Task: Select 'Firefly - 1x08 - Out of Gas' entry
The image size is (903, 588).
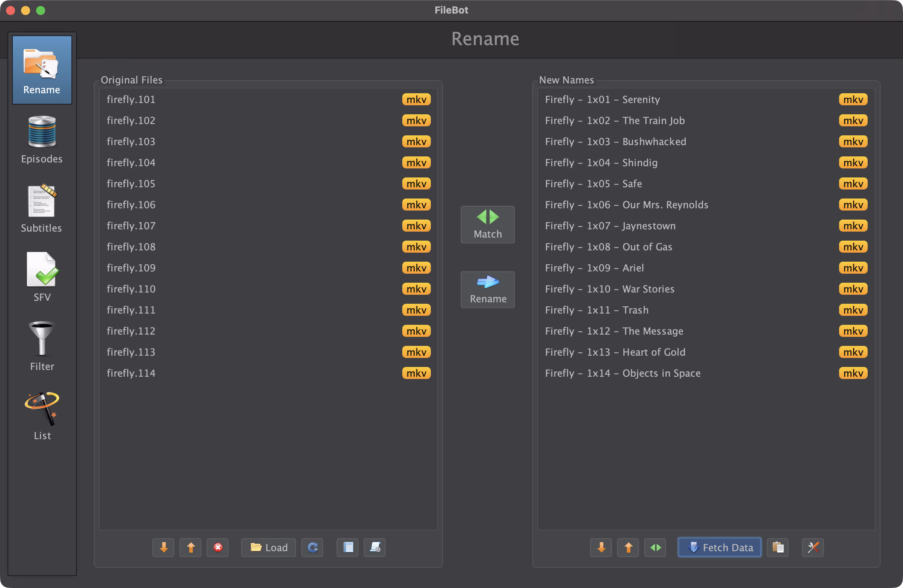Action: coord(608,247)
